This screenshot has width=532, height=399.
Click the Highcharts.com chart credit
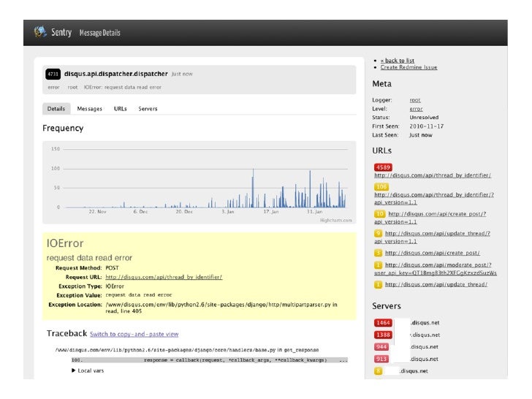[336, 221]
